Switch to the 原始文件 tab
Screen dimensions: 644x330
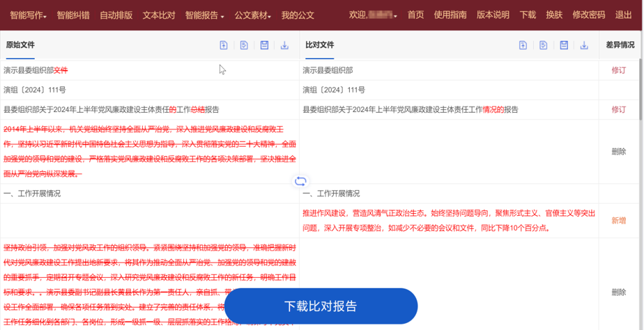(x=20, y=45)
